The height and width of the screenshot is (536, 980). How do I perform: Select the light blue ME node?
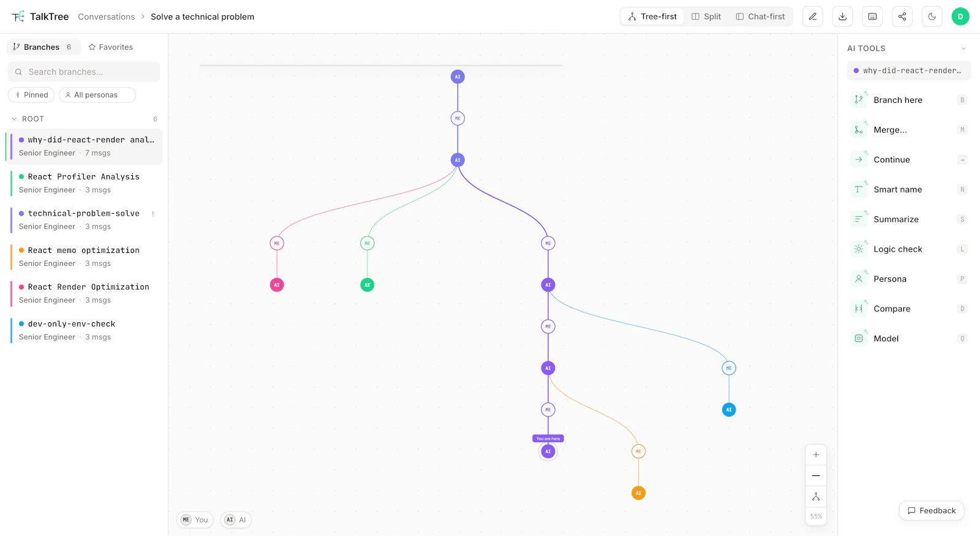click(729, 368)
